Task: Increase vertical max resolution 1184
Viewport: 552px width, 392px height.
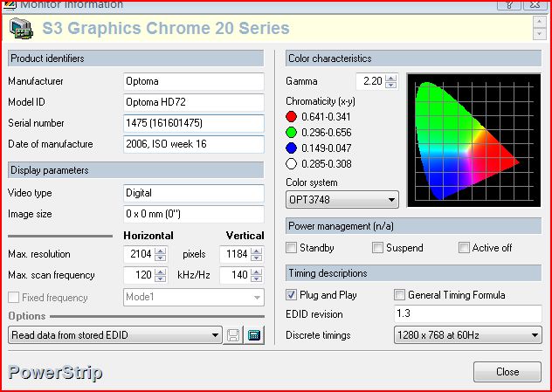Action: click(256, 251)
